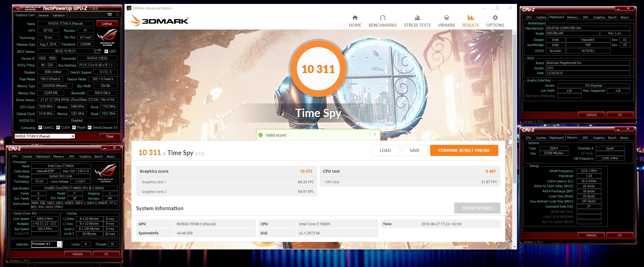The image size is (644, 267).
Task: Select the Graphics Card tab in GPU-Z
Action: pos(25,15)
